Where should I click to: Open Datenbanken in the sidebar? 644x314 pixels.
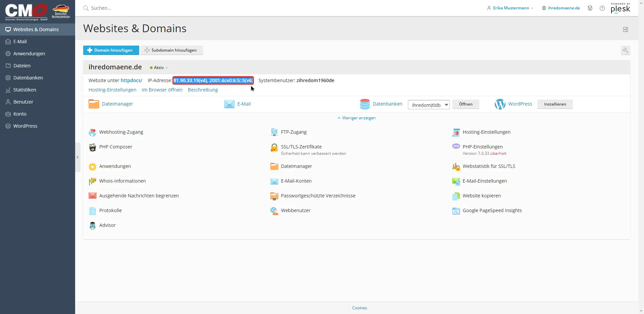(x=38, y=78)
